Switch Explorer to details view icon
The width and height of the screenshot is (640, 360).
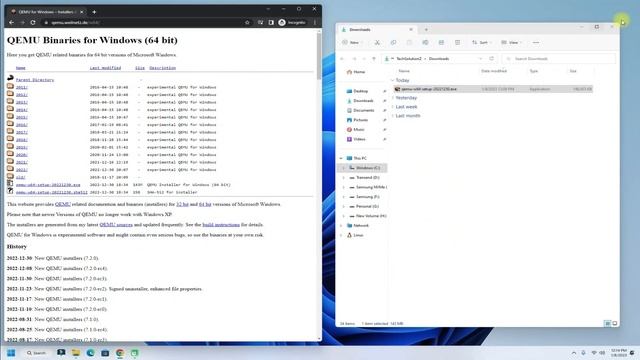[607, 323]
